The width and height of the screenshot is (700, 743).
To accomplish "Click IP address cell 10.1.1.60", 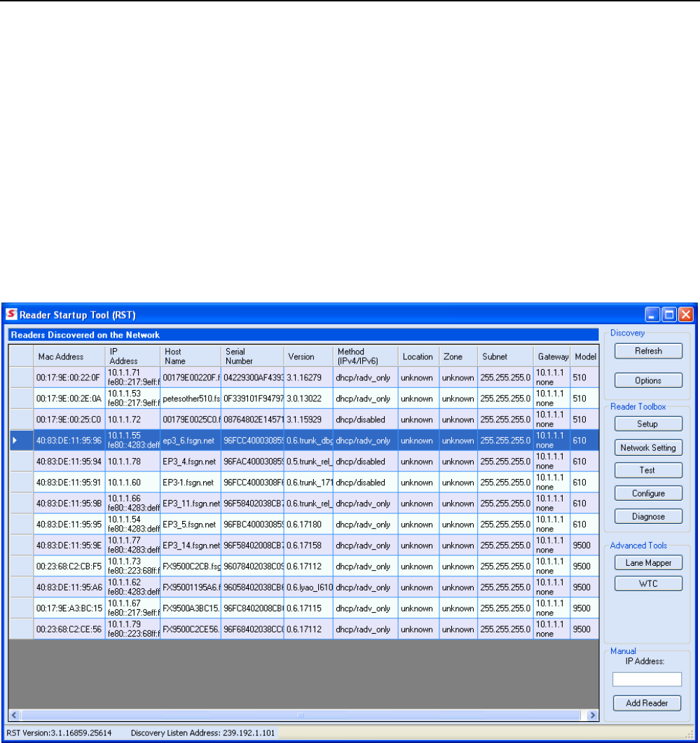I will (x=132, y=482).
